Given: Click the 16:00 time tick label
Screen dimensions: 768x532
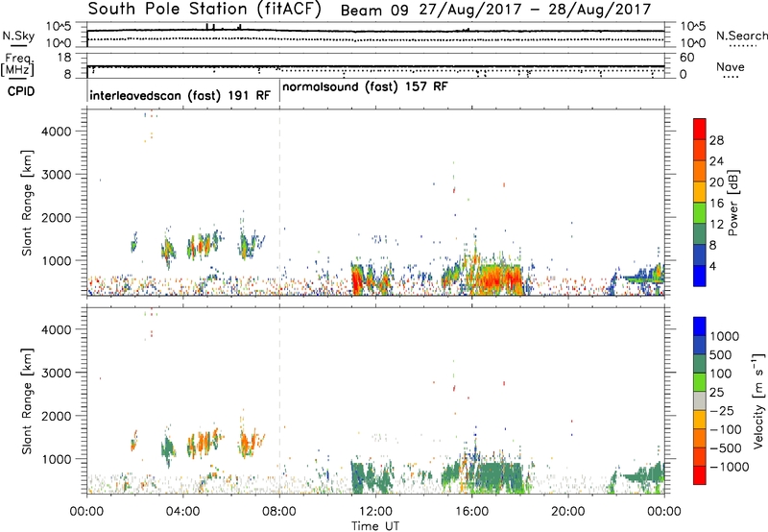Looking at the screenshot, I should click(x=471, y=512).
